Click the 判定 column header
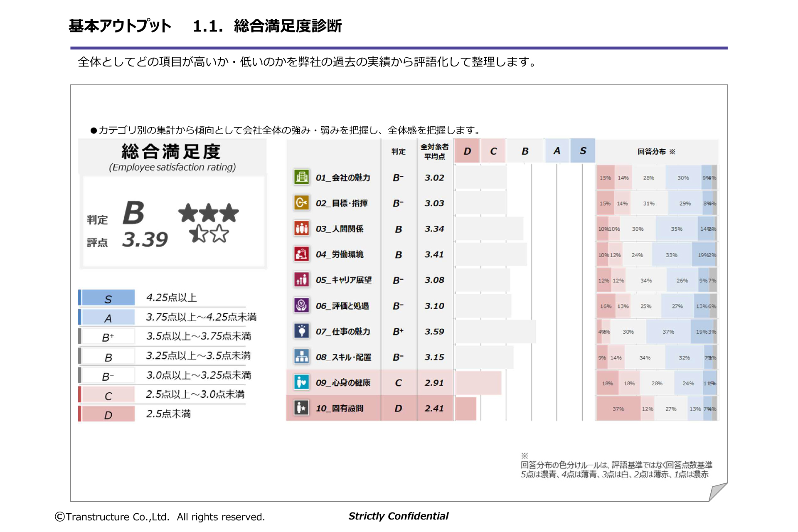798x532 pixels. (x=398, y=152)
